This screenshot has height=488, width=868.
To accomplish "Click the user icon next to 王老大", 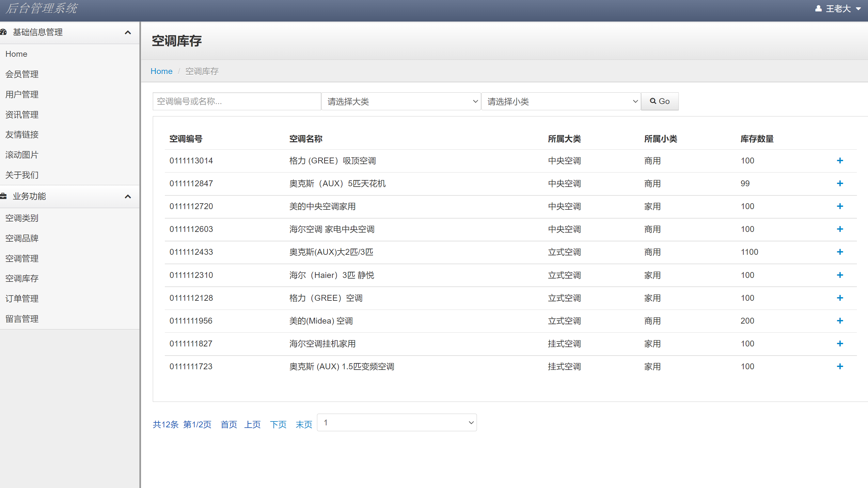I will [818, 8].
